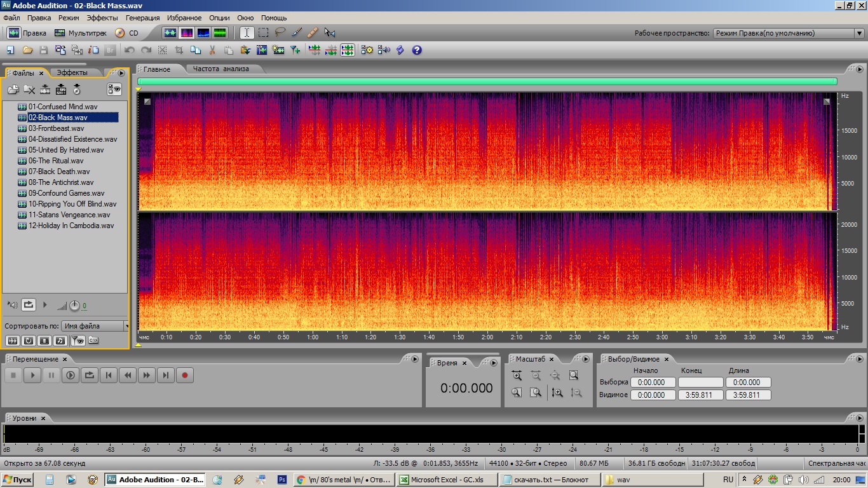The height and width of the screenshot is (488, 868).
Task: Click the Cut scissors icon
Action: pyautogui.click(x=212, y=50)
